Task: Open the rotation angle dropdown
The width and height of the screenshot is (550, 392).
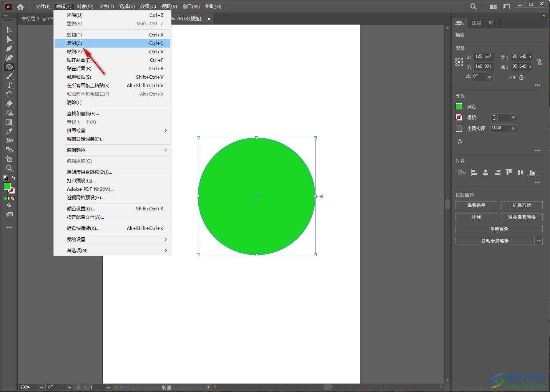Action: click(489, 77)
